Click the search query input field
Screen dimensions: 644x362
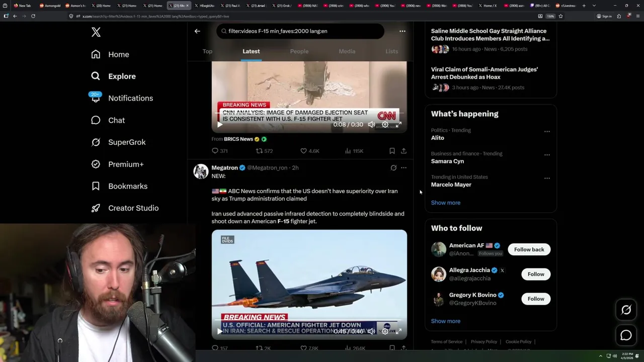coord(300,31)
